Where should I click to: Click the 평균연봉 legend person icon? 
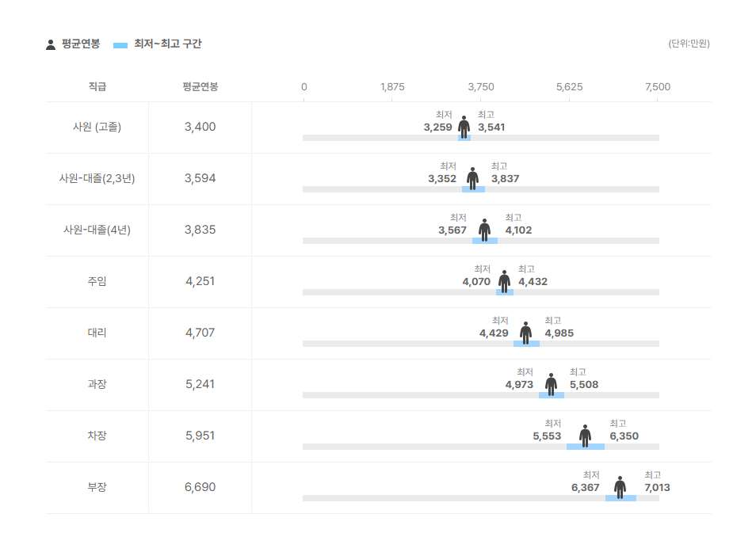(x=51, y=44)
